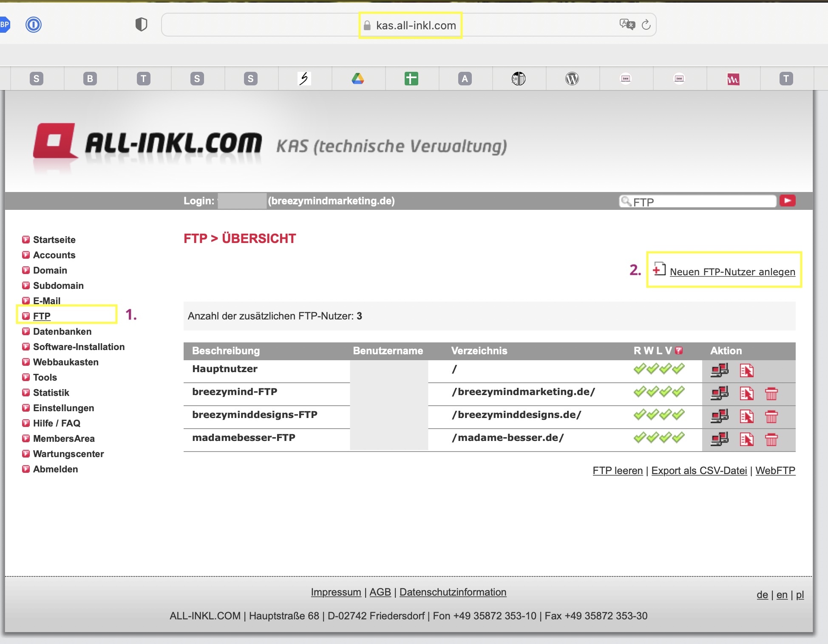Open Tools in the sidebar
The height and width of the screenshot is (644, 828).
45,377
